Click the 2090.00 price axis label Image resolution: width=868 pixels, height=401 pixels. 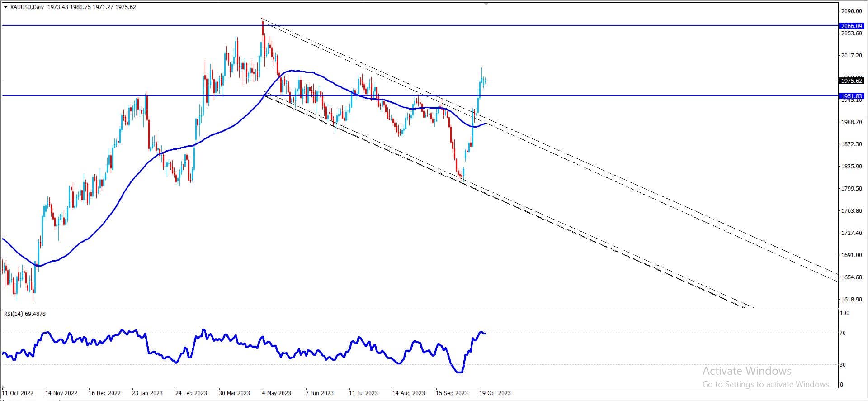tap(851, 11)
